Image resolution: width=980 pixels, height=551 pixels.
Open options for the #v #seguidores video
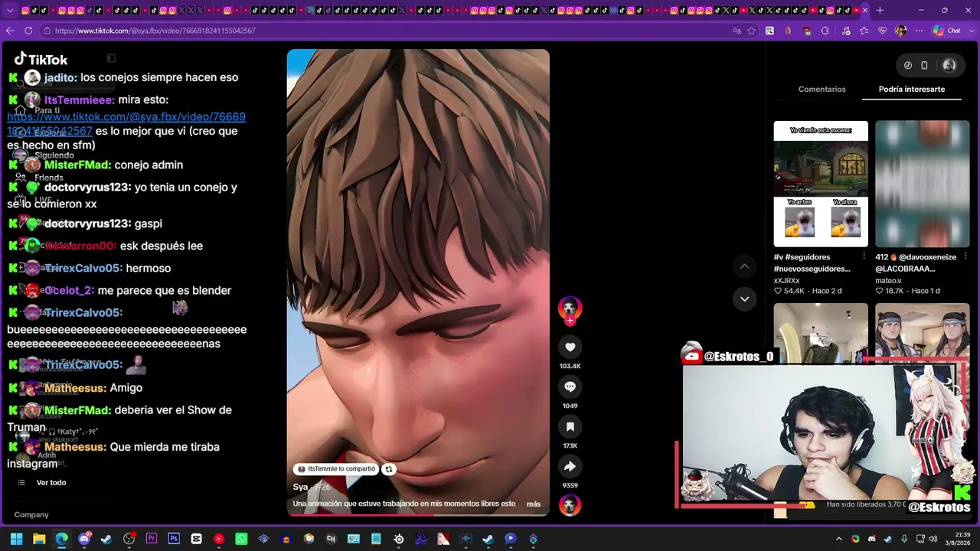click(864, 257)
